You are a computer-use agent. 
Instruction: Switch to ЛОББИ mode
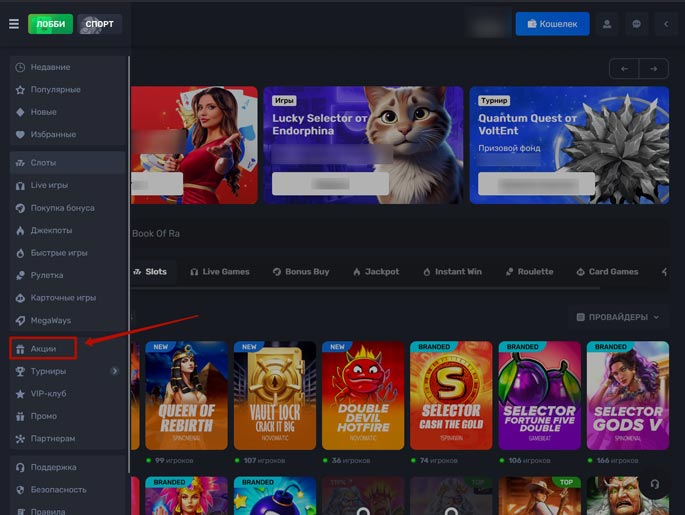click(x=50, y=24)
